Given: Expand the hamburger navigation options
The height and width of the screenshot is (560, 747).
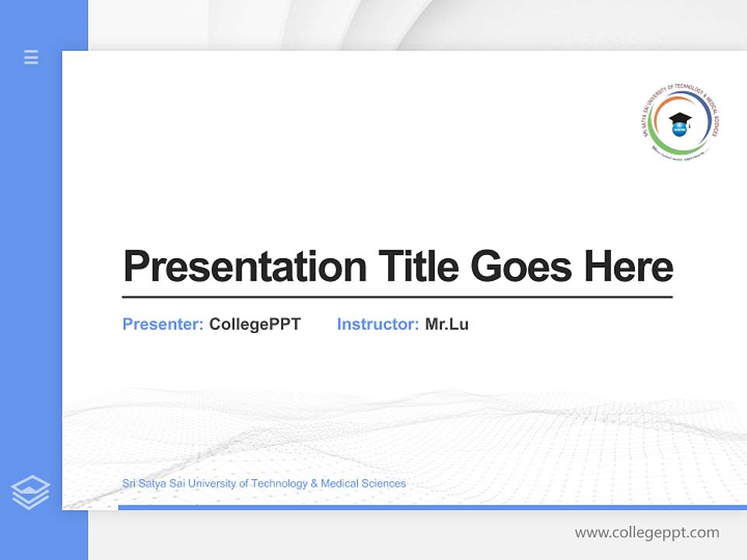Looking at the screenshot, I should 30,58.
